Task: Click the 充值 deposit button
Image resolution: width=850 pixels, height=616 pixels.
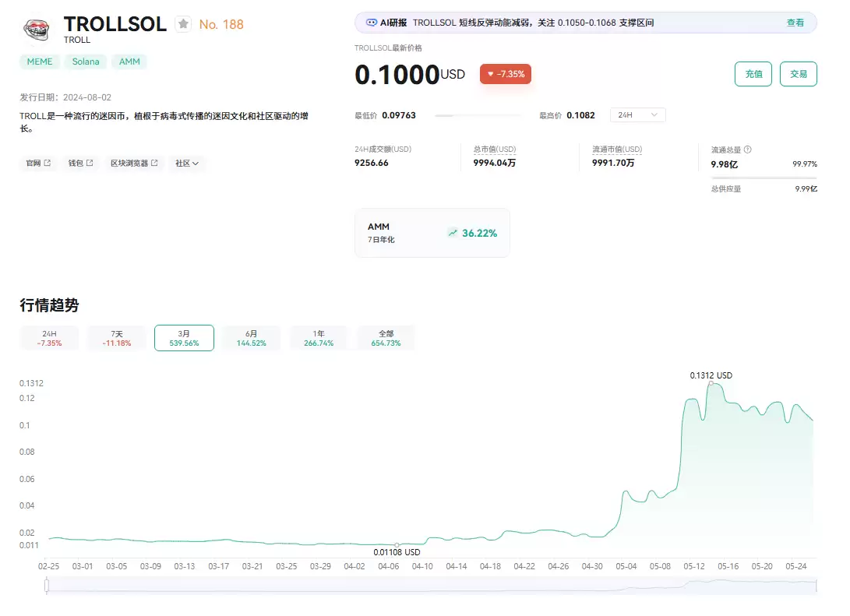Action: click(x=753, y=74)
